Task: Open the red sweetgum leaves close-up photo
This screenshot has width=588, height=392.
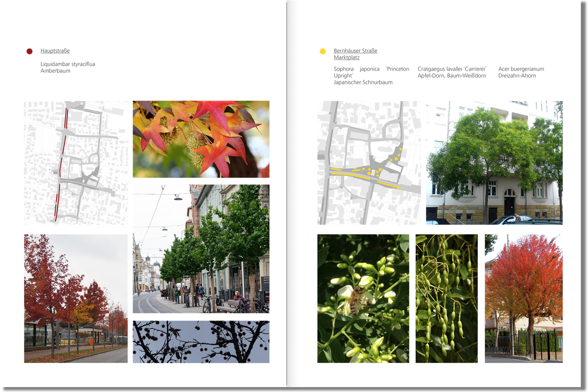Action: (201, 139)
